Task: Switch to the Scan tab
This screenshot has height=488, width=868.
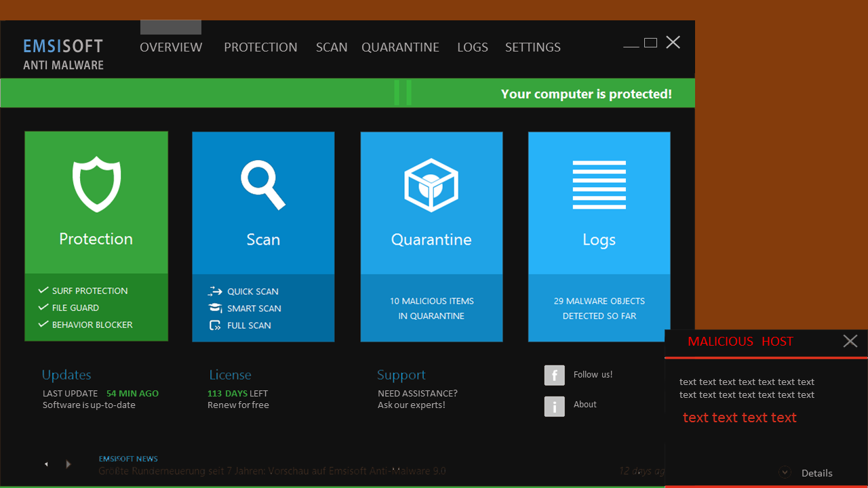Action: (332, 47)
